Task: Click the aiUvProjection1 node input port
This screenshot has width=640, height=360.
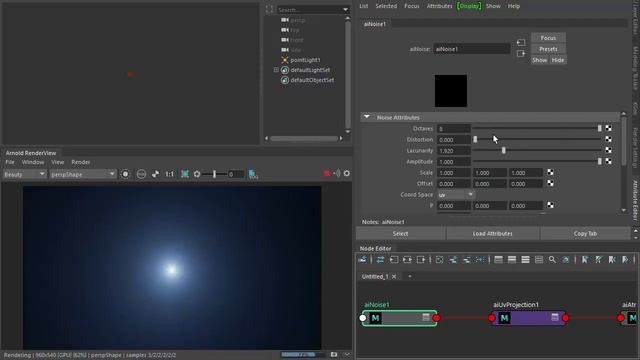Action: [x=492, y=318]
